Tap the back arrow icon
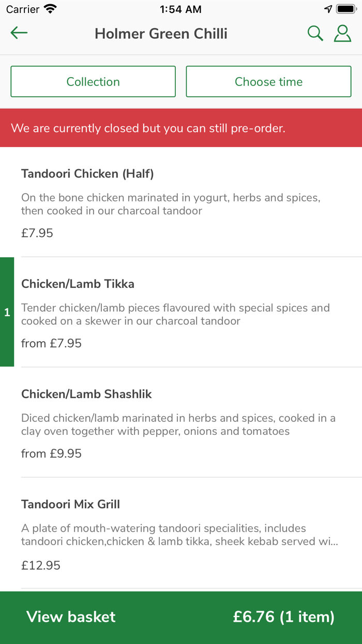The width and height of the screenshot is (362, 644). click(x=19, y=33)
